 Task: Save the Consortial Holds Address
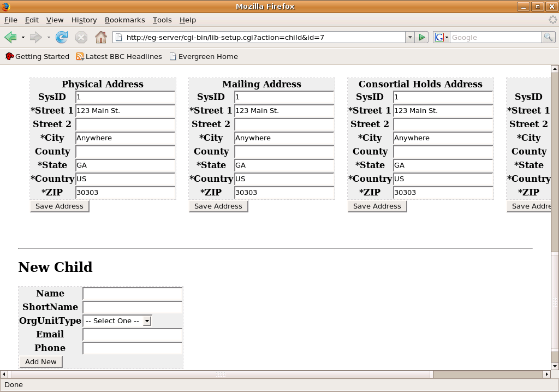click(377, 206)
